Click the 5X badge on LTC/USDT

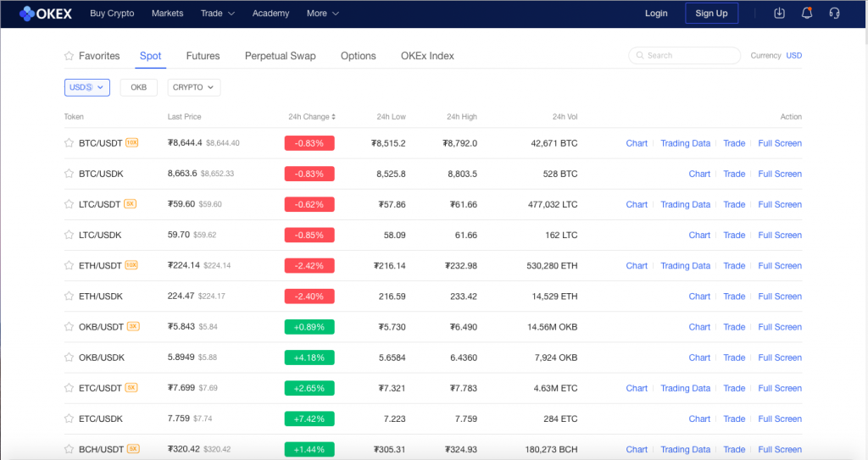[130, 203]
